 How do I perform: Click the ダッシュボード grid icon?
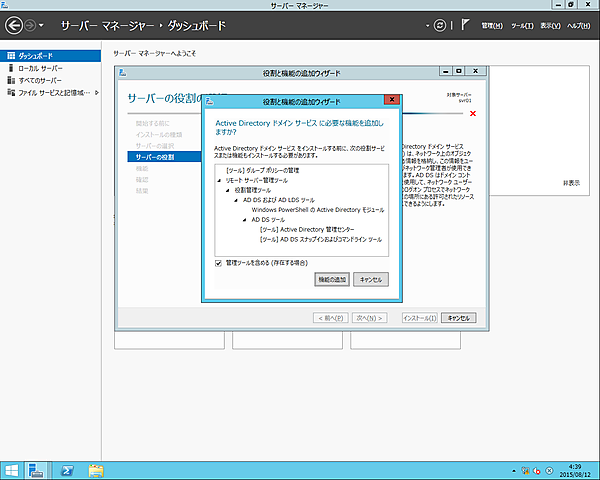[11, 56]
